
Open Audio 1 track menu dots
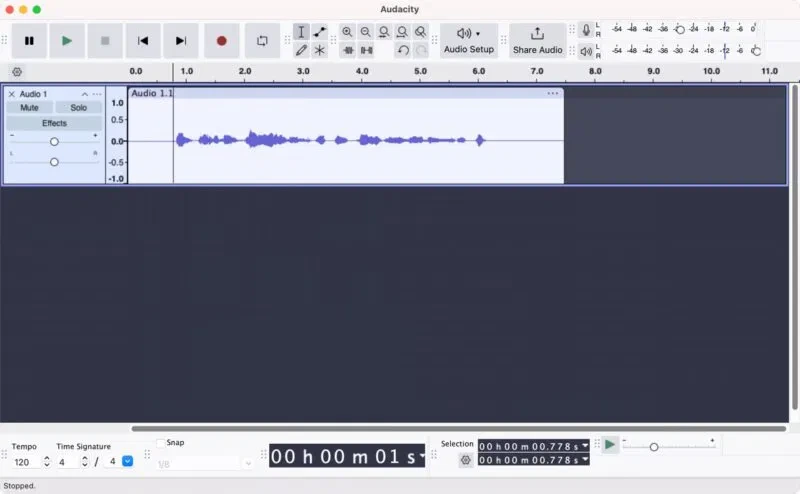pyautogui.click(x=97, y=94)
